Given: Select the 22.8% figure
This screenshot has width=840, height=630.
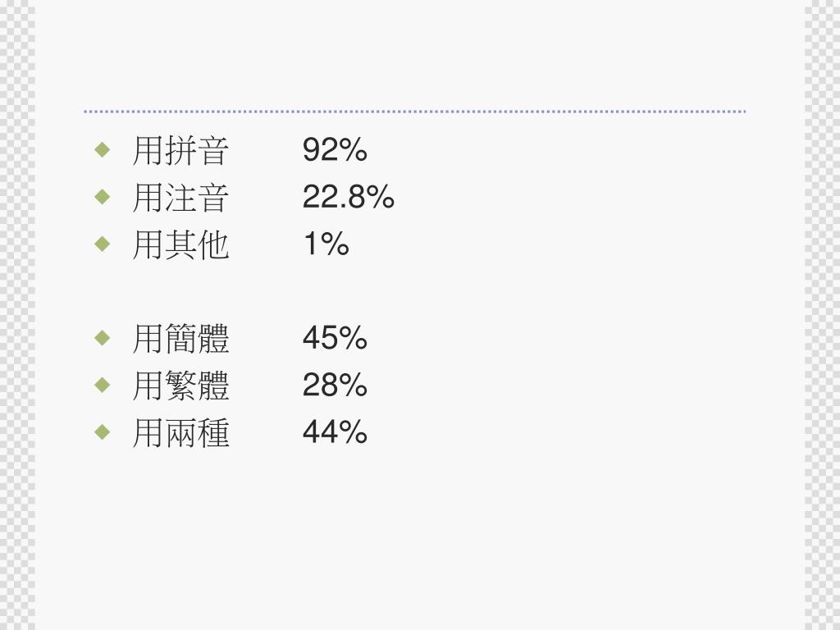Looking at the screenshot, I should (x=349, y=197).
